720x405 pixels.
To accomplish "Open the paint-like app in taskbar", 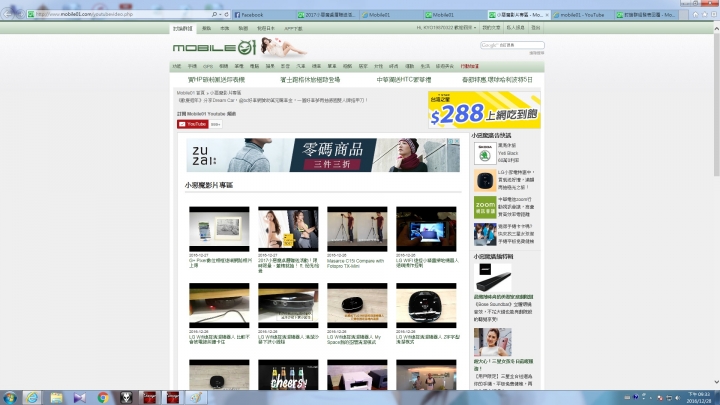I will point(196,398).
